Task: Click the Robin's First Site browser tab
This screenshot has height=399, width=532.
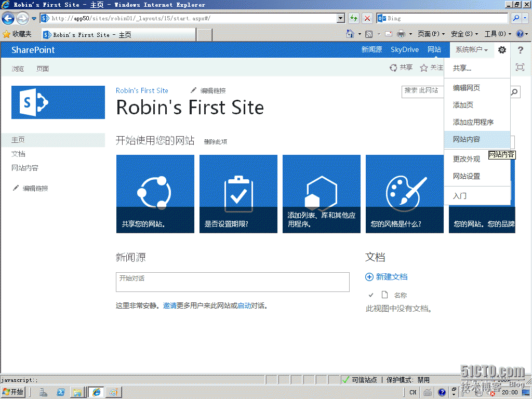Action: pos(119,35)
